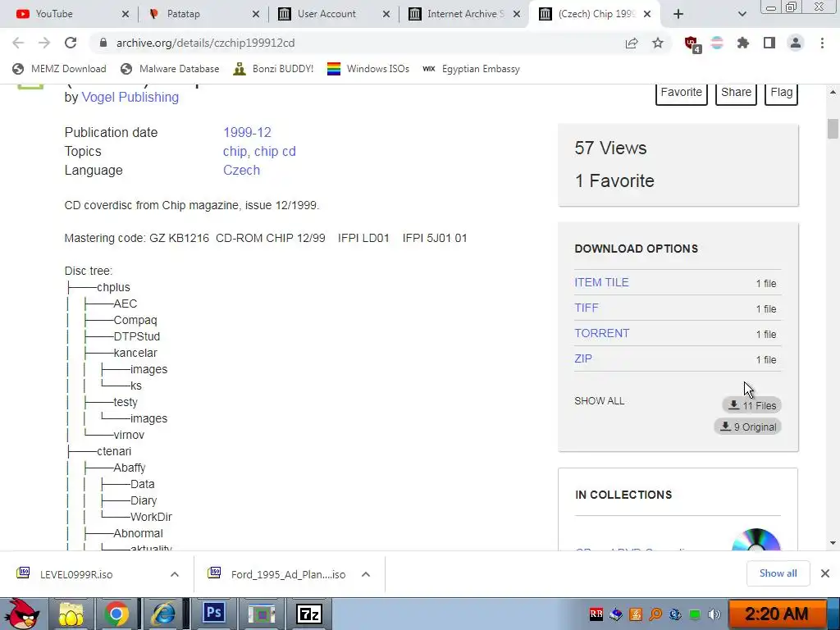Open the MEMZ Download bookmark
Image resolution: width=840 pixels, height=630 pixels.
tap(59, 69)
